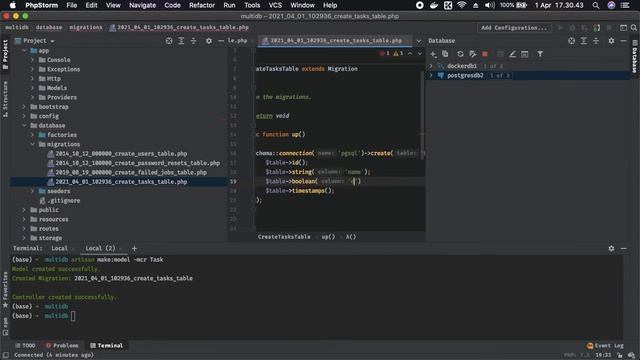640x360 pixels.
Task: Collapse the migrations folder
Action: (32, 144)
